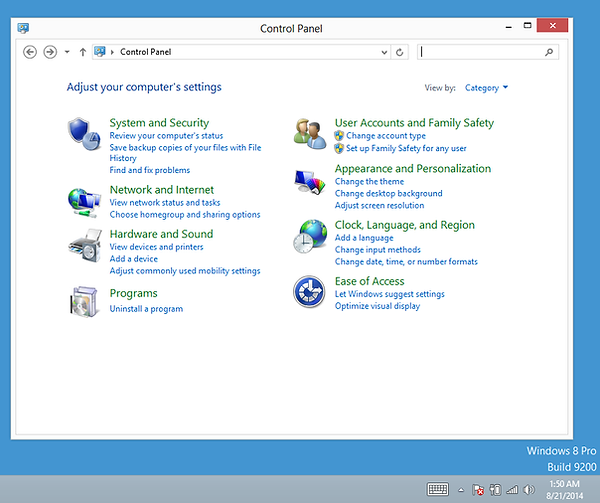Click the shield beside Change account type

[x=339, y=136]
